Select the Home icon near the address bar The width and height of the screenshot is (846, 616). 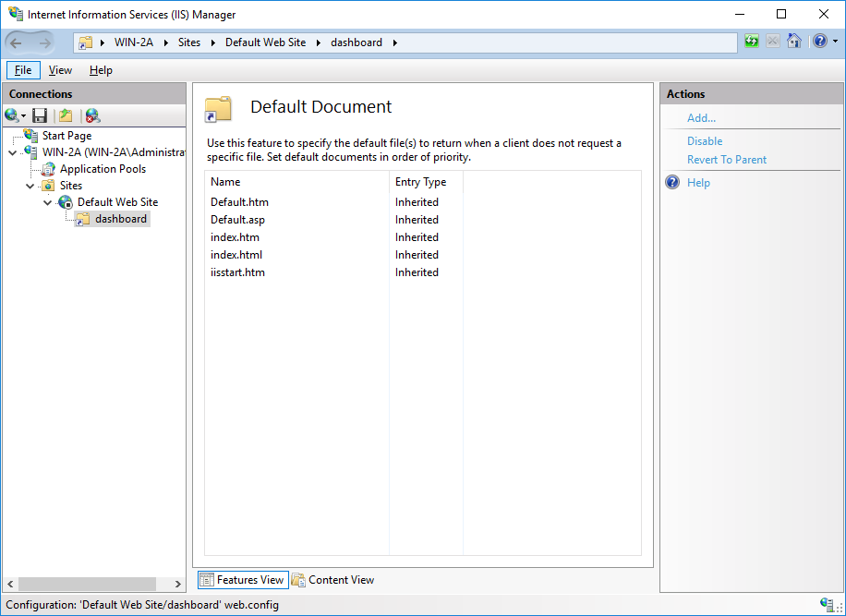click(793, 41)
